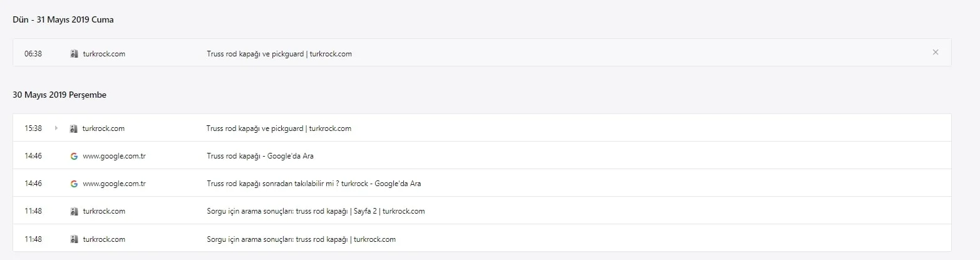The width and height of the screenshot is (980, 260).
Task: Click turkrock.com domain text in the 06:38 row
Action: coord(104,54)
